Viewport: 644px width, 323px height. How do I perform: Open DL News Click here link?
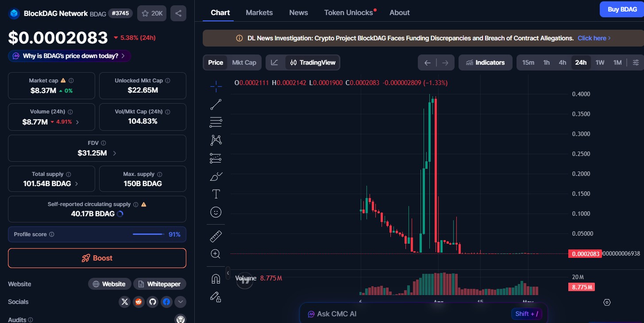(x=594, y=38)
